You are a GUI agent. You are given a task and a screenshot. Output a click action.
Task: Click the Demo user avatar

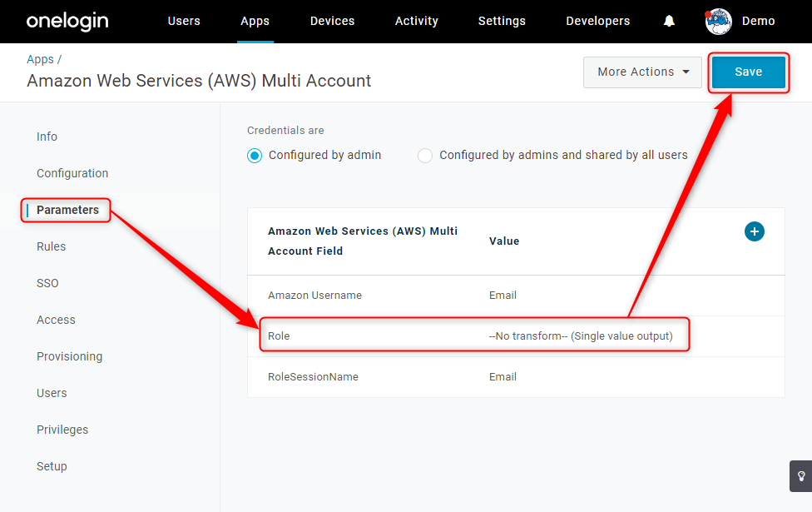tap(718, 22)
